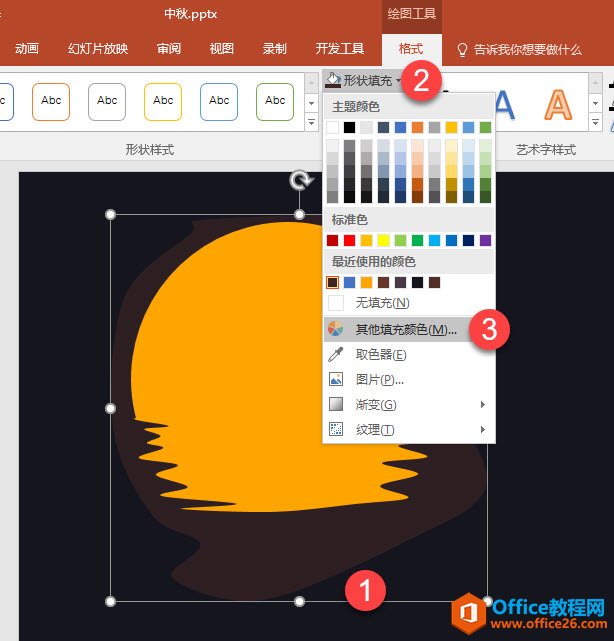Apply the green-outlined Abc shape style
614x641 pixels.
(275, 101)
